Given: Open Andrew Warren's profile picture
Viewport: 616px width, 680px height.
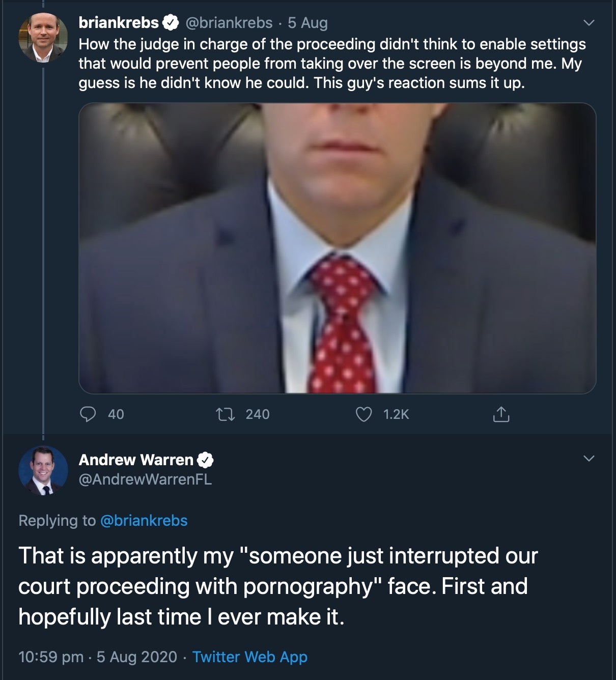Looking at the screenshot, I should click(x=43, y=471).
